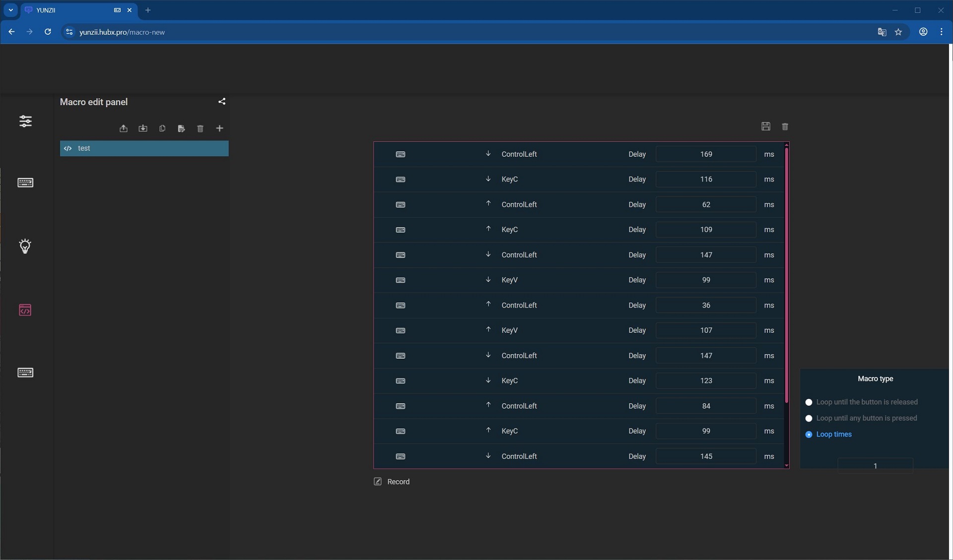The height and width of the screenshot is (560, 953).
Task: Save the macro using the floppy disk icon
Action: coord(766,126)
